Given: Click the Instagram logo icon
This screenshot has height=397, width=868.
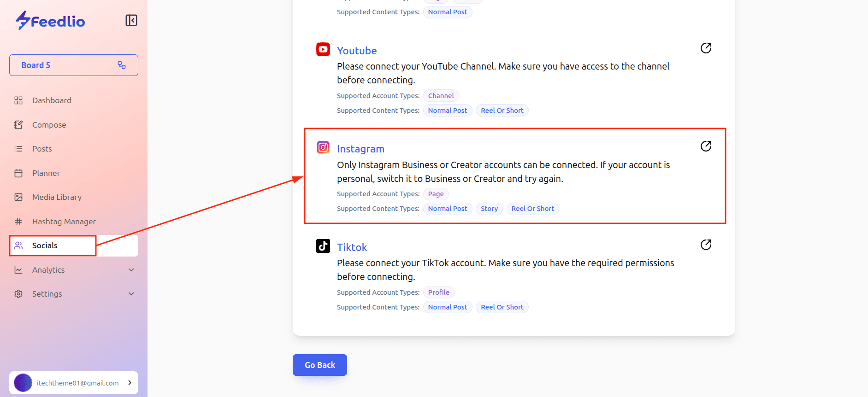Looking at the screenshot, I should coord(323,147).
